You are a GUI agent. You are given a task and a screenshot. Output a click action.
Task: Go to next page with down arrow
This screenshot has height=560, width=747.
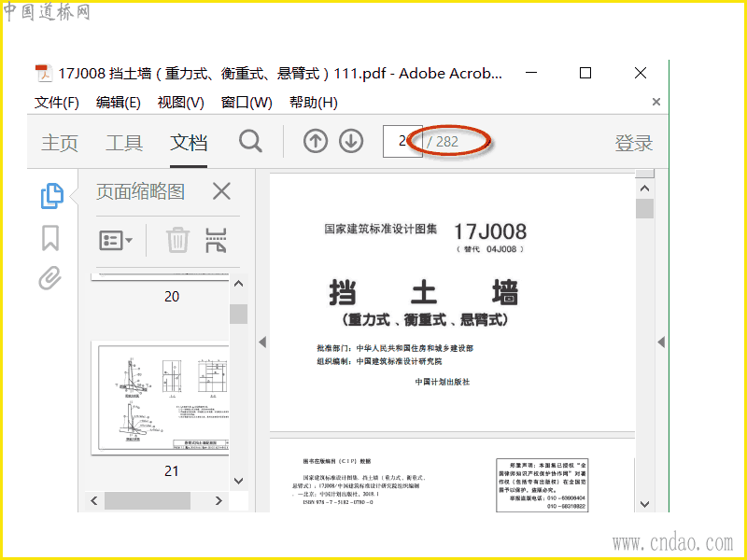(x=351, y=141)
